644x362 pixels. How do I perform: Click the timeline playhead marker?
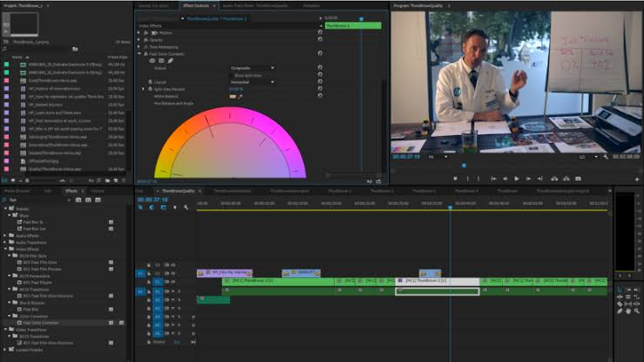[x=451, y=208]
